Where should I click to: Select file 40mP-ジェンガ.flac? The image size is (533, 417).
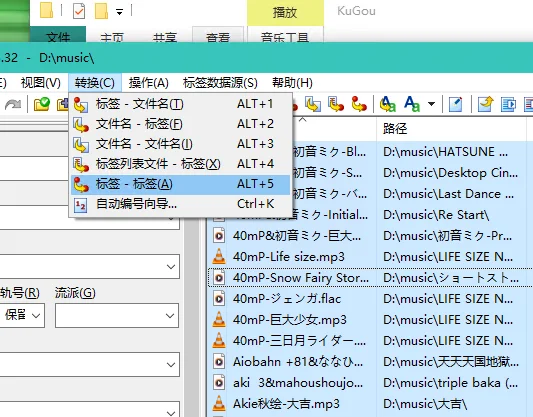(287, 299)
